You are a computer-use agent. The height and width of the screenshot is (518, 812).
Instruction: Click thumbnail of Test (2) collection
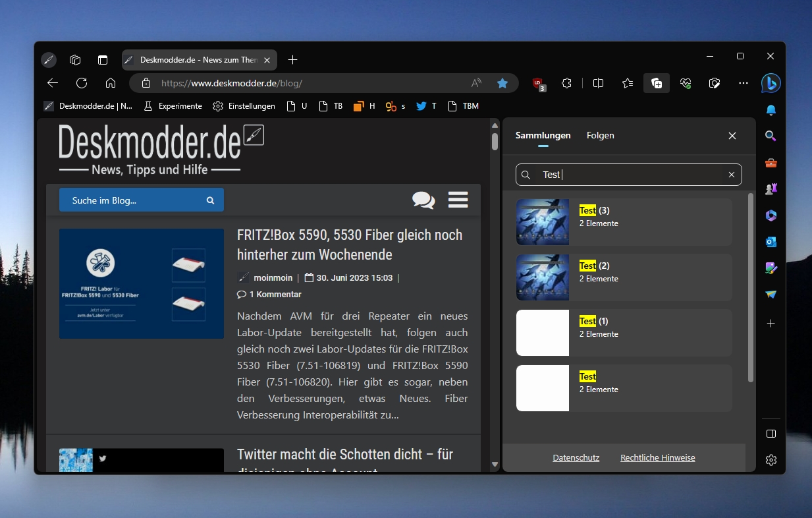coord(543,277)
